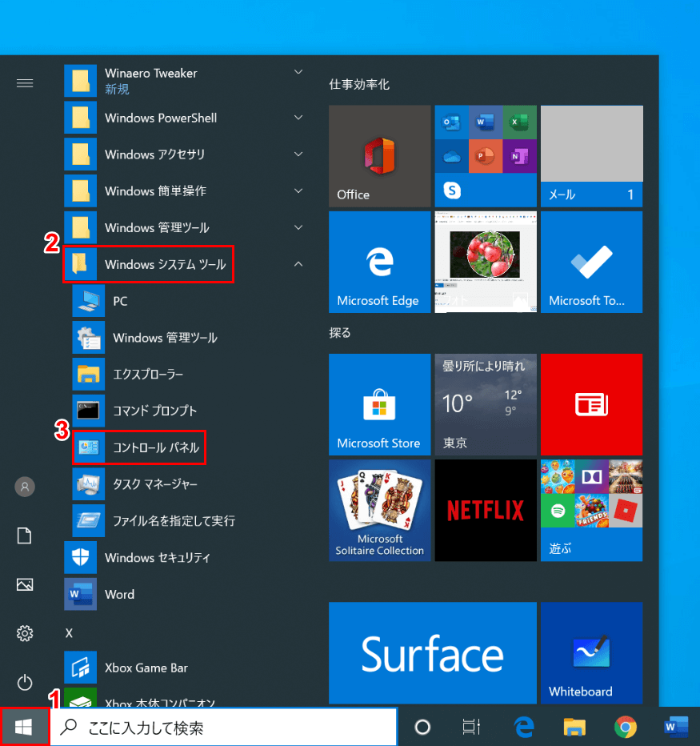Launch Word from the app list
The image size is (700, 746).
186,594
